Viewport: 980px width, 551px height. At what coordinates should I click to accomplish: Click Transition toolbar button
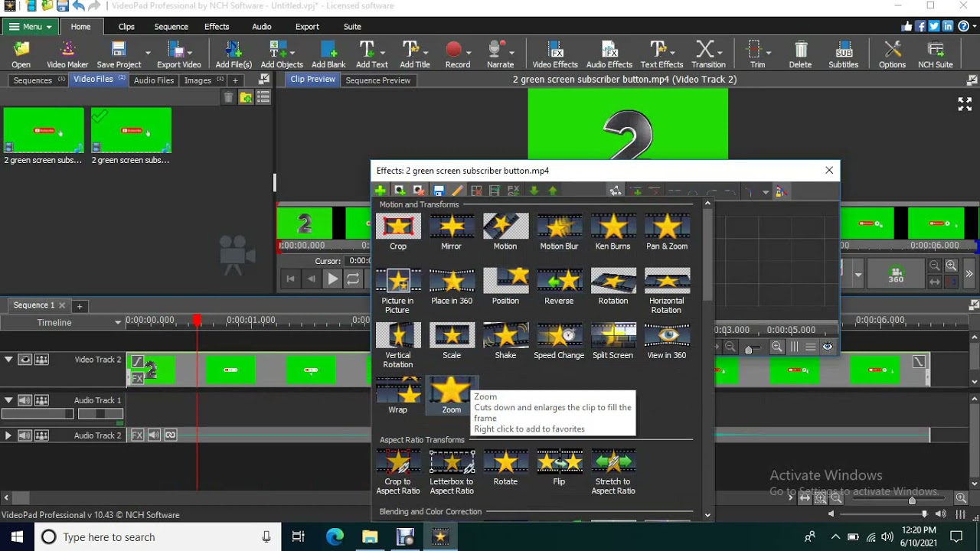tap(708, 56)
